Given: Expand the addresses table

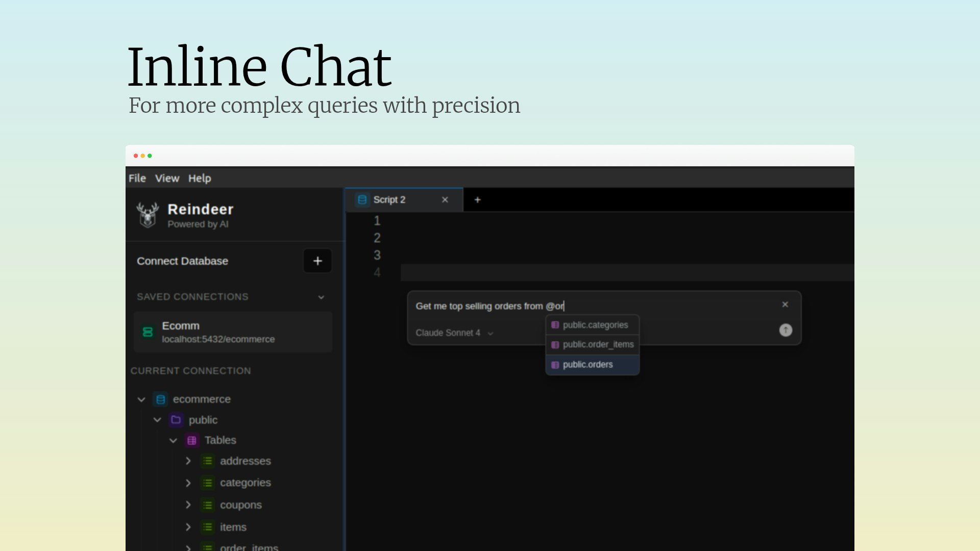Looking at the screenshot, I should pyautogui.click(x=188, y=461).
